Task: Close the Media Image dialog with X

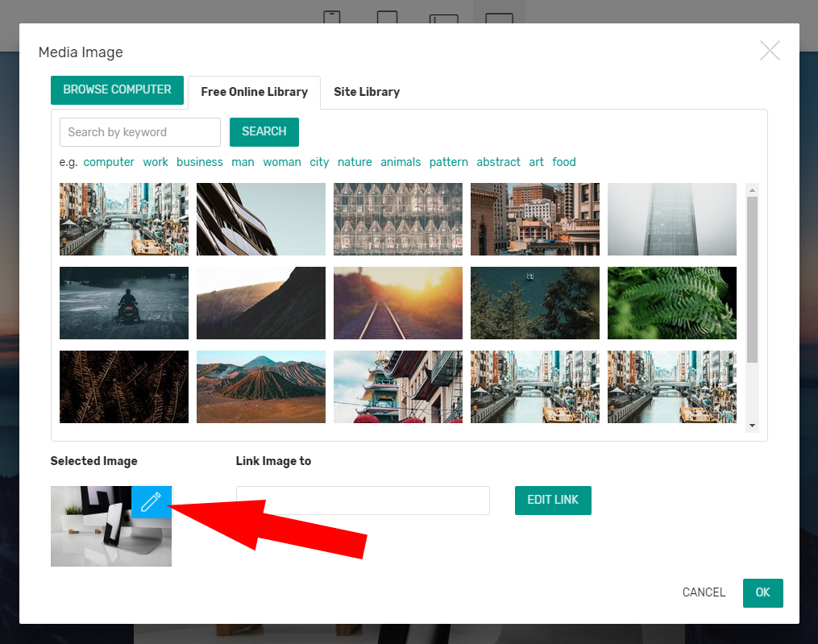Action: pos(770,51)
